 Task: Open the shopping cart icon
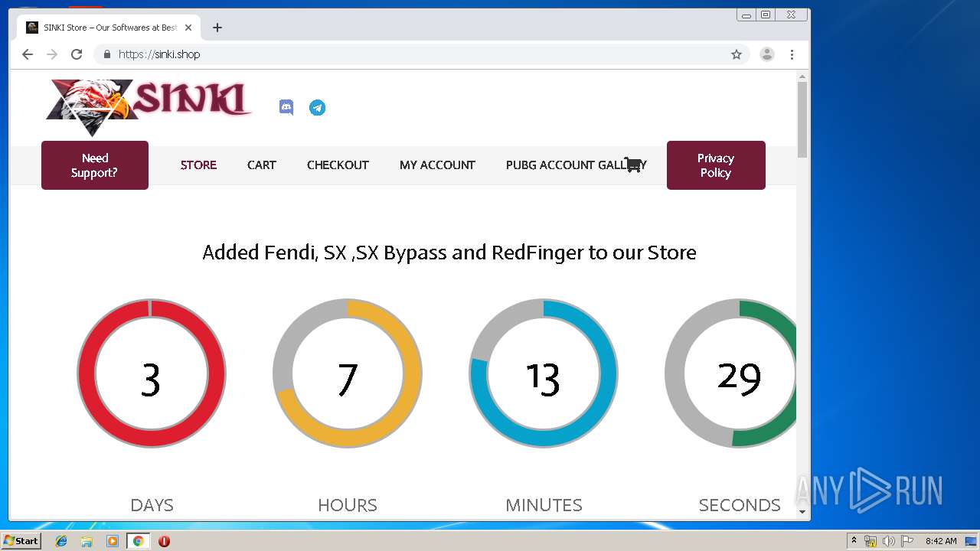coord(633,165)
